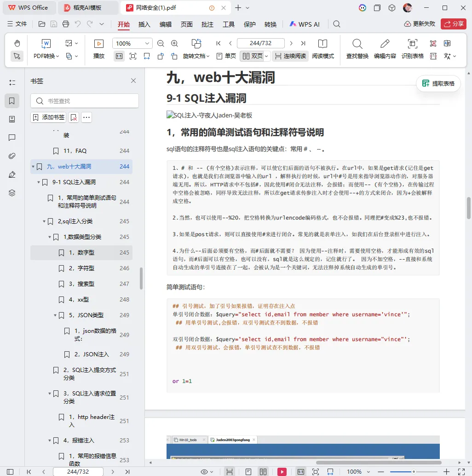Click the search icon in menu bar

(x=336, y=24)
